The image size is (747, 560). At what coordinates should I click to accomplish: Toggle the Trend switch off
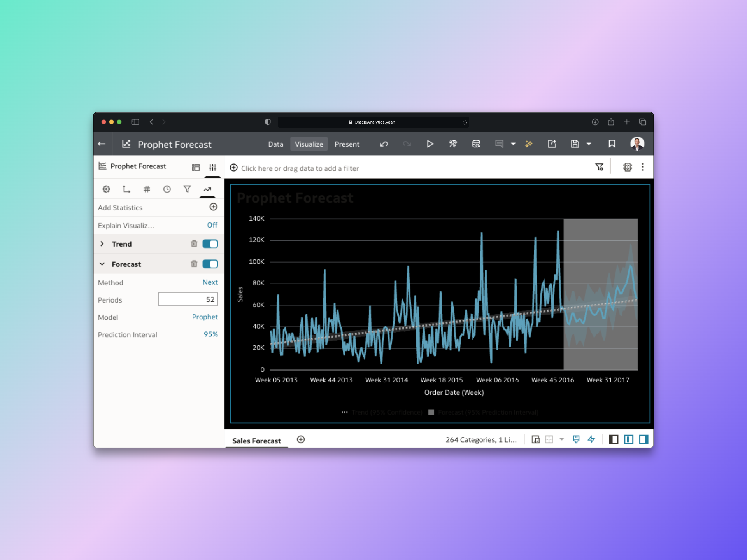pos(210,244)
